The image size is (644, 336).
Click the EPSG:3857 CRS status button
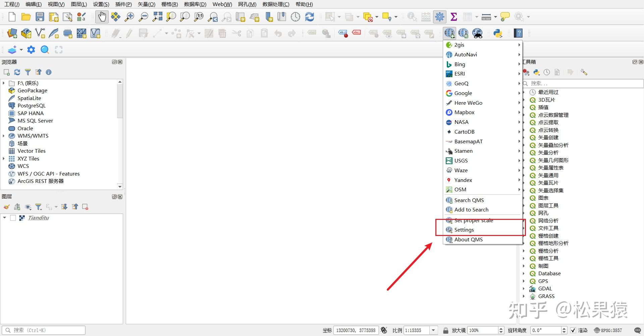tap(608, 330)
